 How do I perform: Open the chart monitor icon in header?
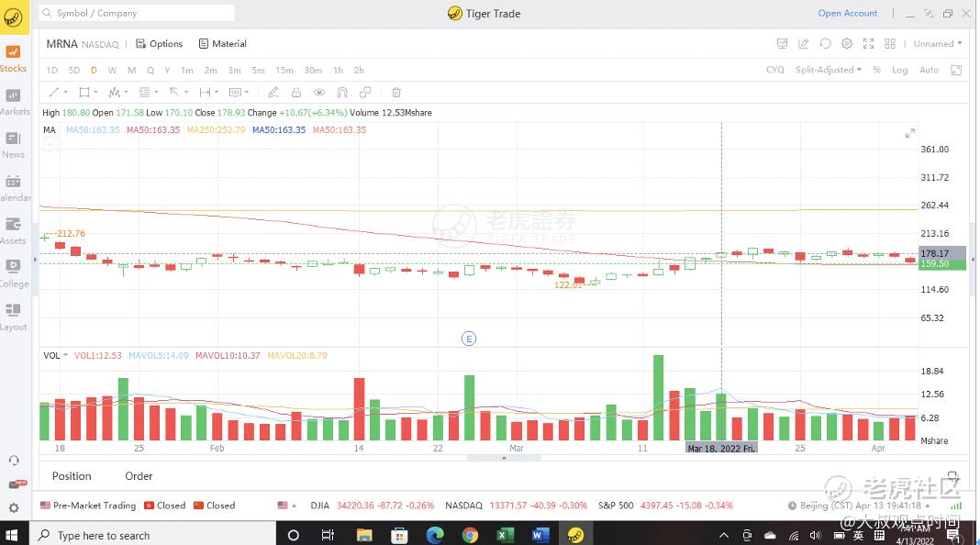[x=782, y=44]
